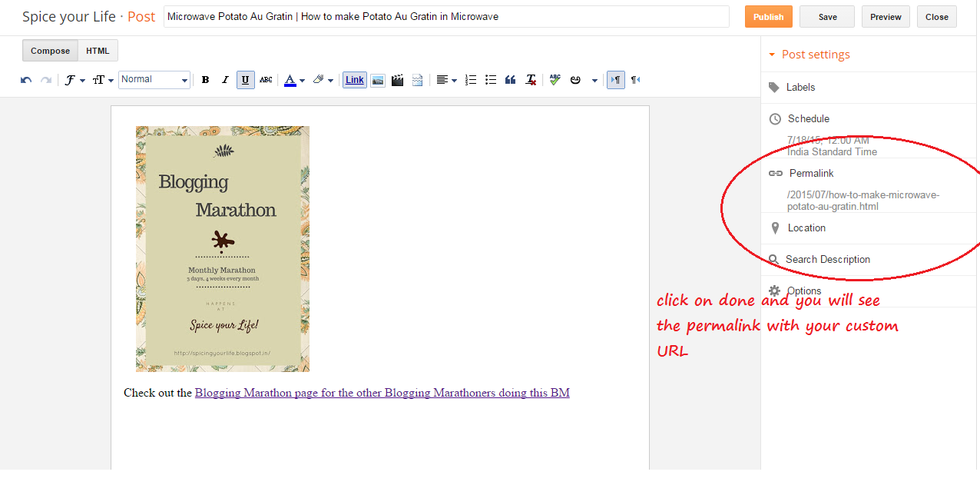Image resolution: width=980 pixels, height=495 pixels.
Task: Switch to the HTML tab
Action: pyautogui.click(x=98, y=51)
